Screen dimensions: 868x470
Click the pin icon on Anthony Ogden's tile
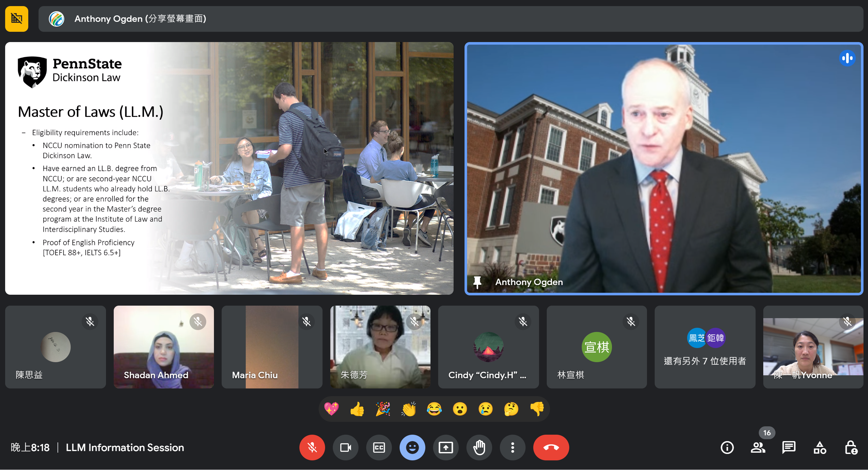pos(477,282)
